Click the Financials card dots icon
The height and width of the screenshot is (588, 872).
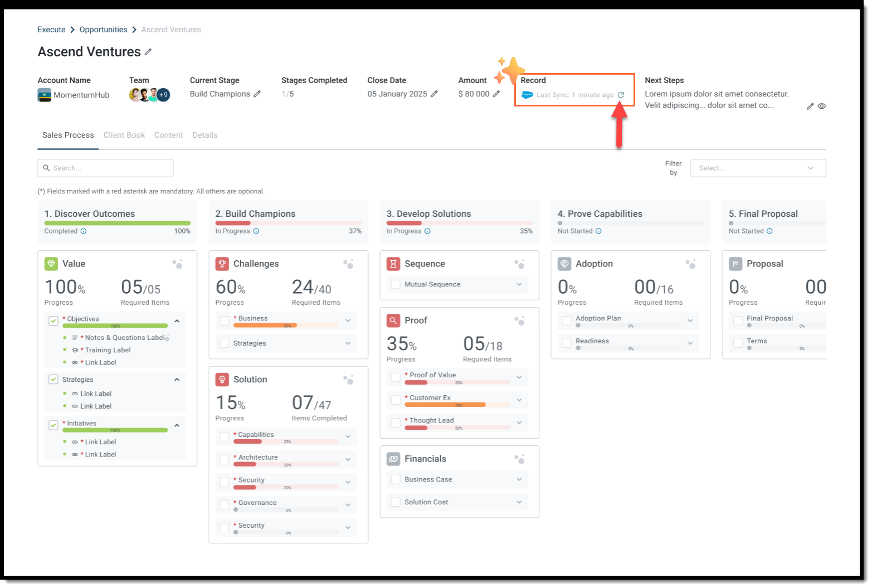tap(520, 459)
